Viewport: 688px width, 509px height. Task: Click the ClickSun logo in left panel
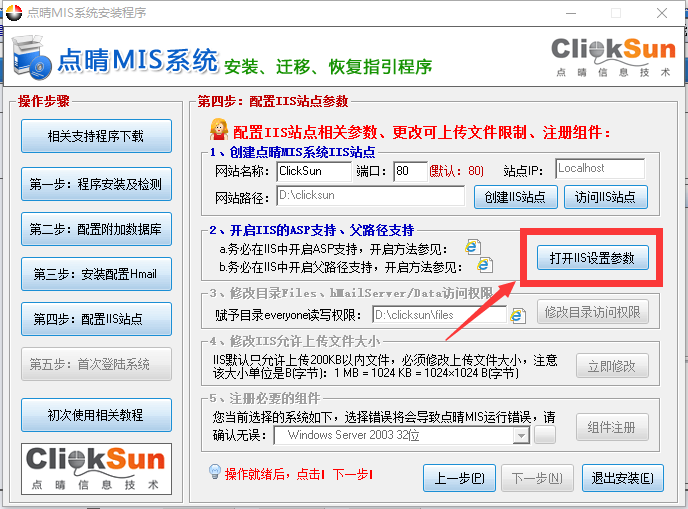click(x=96, y=468)
